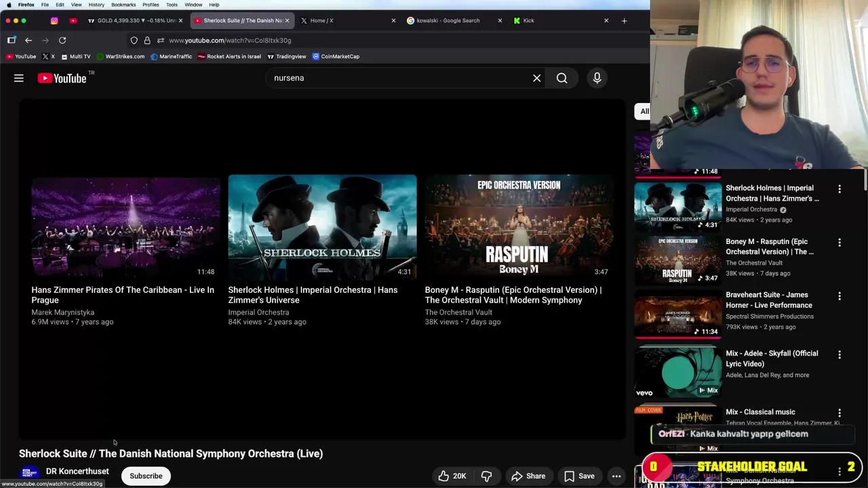Close the Home / X tab
868x488 pixels.
coord(393,20)
